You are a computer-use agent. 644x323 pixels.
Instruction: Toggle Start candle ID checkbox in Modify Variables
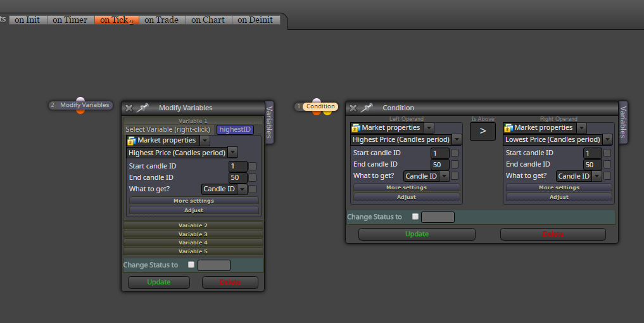[x=252, y=166]
